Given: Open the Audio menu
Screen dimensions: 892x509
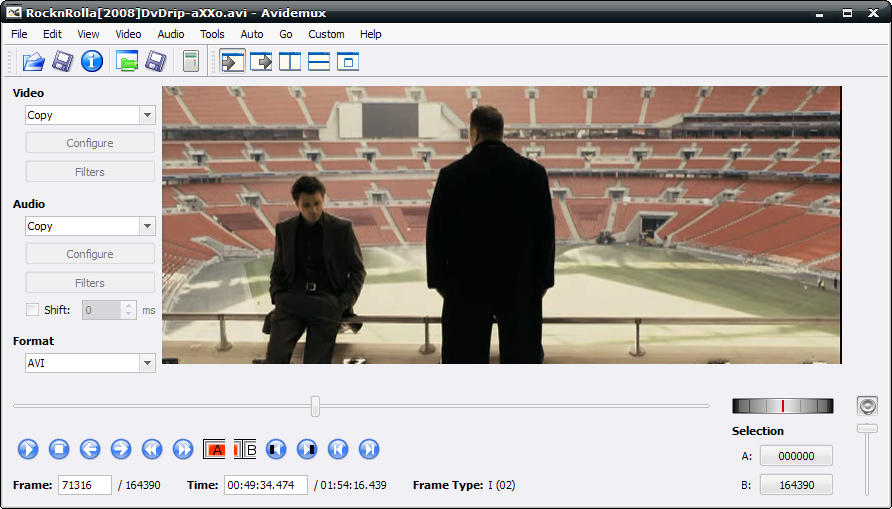Looking at the screenshot, I should 171,34.
